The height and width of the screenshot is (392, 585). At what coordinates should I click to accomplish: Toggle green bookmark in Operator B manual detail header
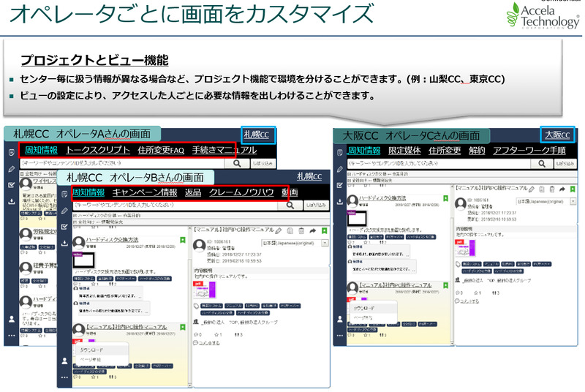324,230
